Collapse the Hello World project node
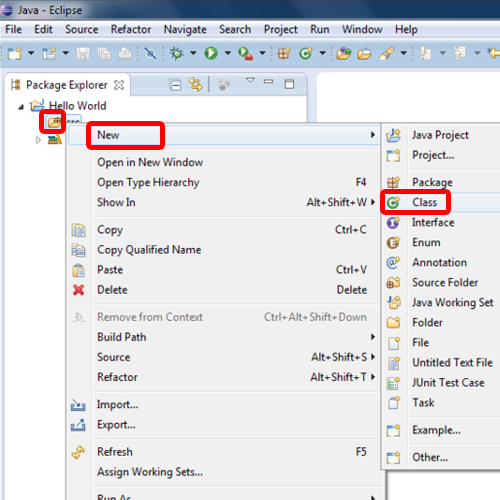The height and width of the screenshot is (500, 500). 21,107
